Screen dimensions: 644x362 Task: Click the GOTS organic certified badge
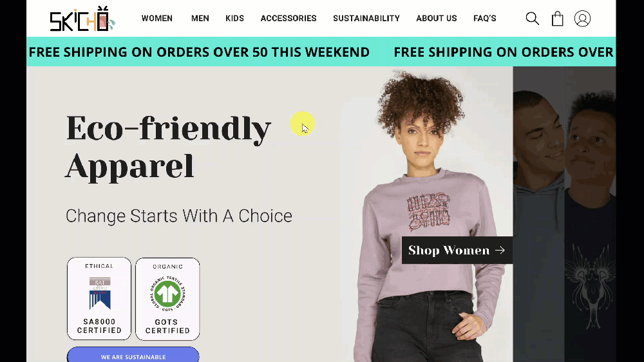pos(167,299)
